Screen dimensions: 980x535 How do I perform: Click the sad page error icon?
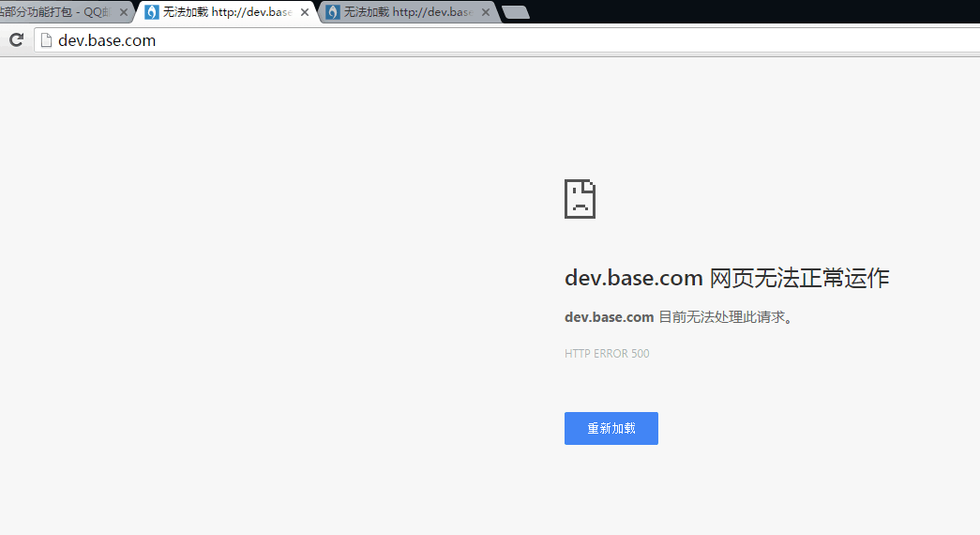click(580, 199)
